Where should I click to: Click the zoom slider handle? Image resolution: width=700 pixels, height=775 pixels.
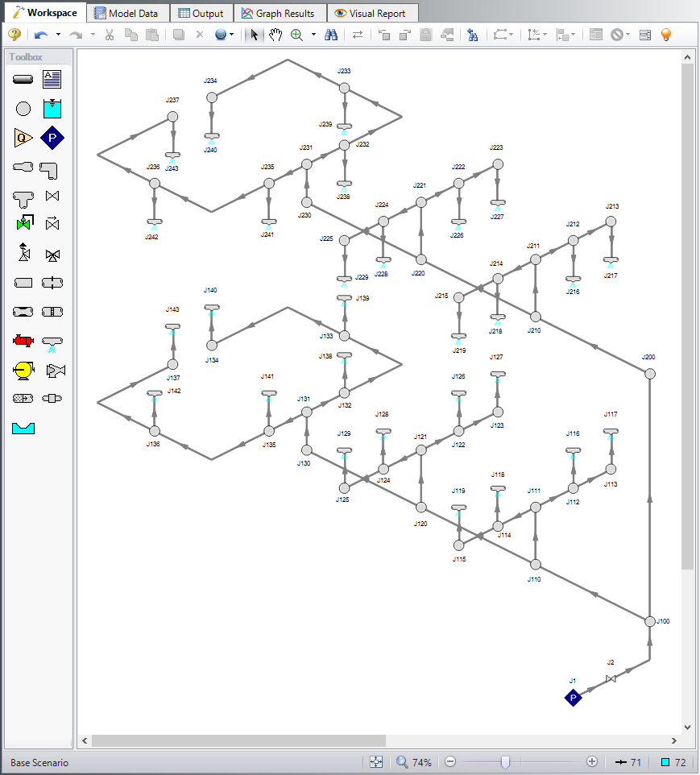(505, 762)
